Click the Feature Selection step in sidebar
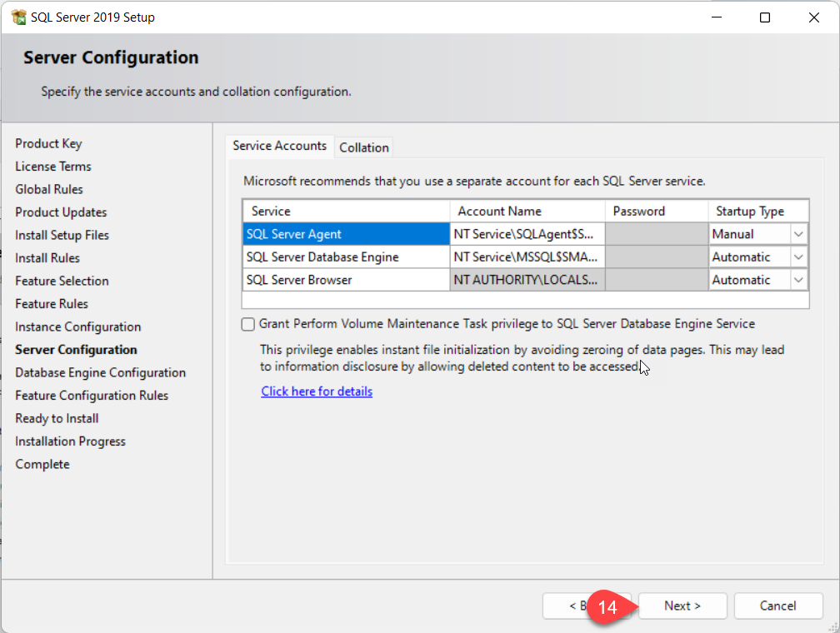Image resolution: width=840 pixels, height=633 pixels. [62, 282]
